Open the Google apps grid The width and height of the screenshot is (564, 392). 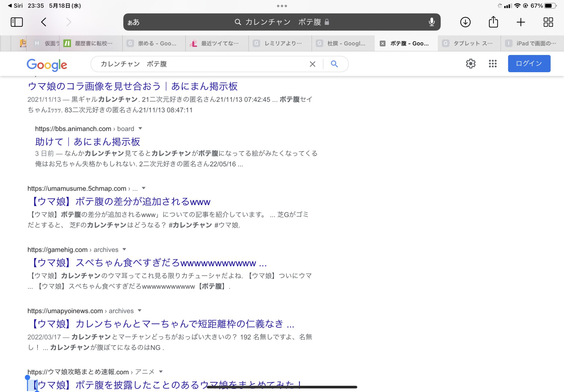[492, 64]
